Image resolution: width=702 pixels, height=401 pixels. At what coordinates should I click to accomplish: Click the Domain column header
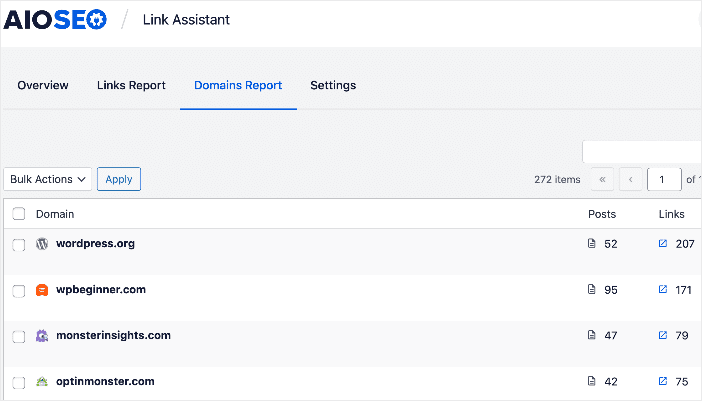click(55, 214)
